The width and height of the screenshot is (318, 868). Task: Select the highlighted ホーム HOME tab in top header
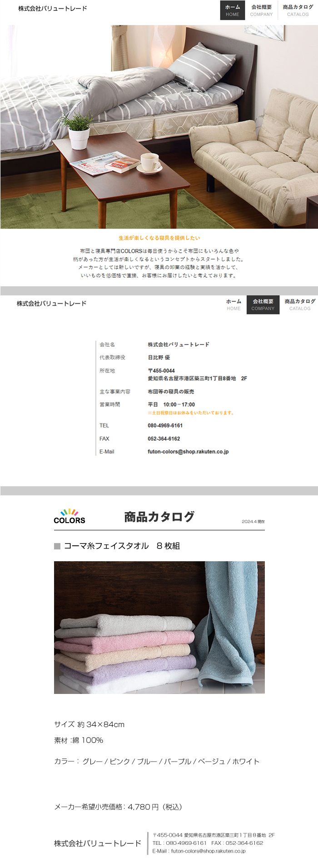pos(232,10)
